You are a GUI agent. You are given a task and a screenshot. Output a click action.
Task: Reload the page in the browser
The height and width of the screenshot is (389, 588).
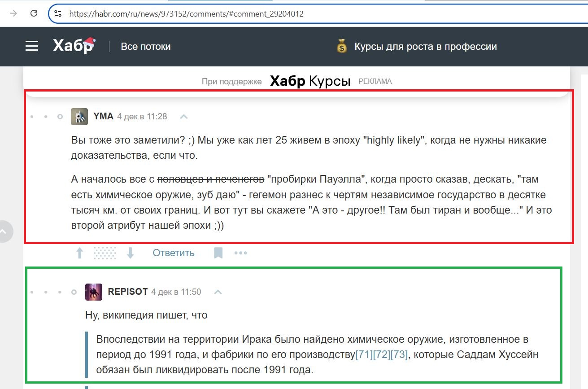pyautogui.click(x=34, y=13)
